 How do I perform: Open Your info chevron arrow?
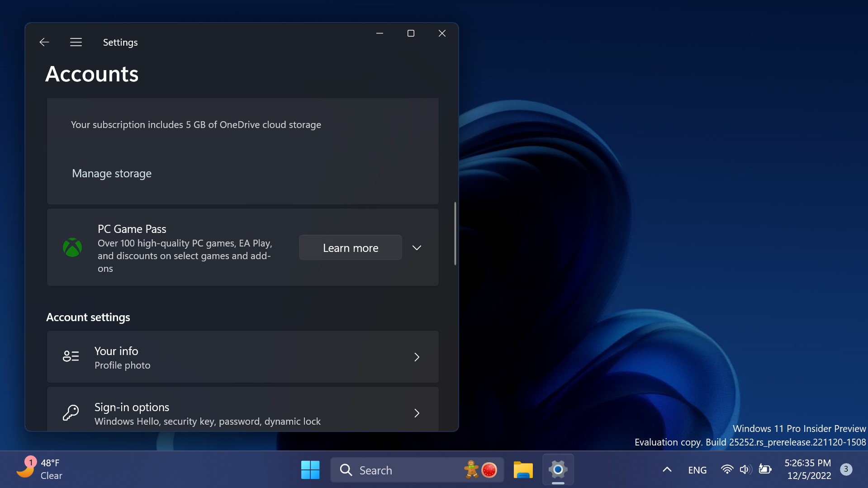[x=417, y=357]
